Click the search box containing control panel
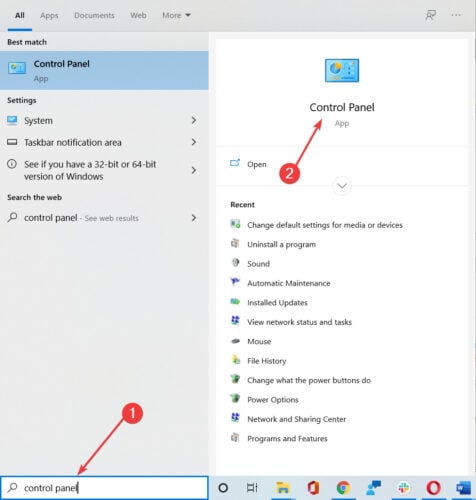 click(x=104, y=488)
